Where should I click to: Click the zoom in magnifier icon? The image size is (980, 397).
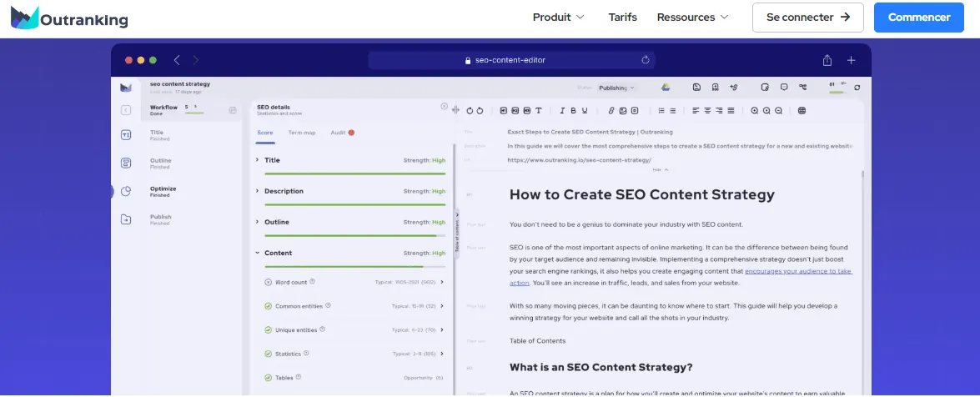coord(754,111)
